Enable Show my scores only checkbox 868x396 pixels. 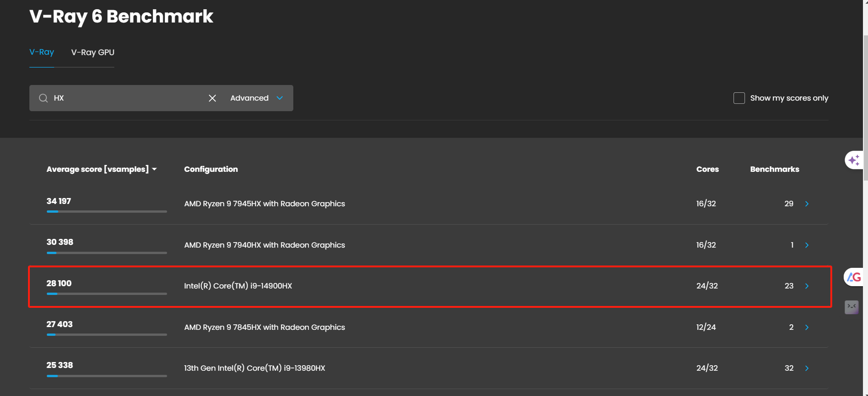tap(739, 98)
